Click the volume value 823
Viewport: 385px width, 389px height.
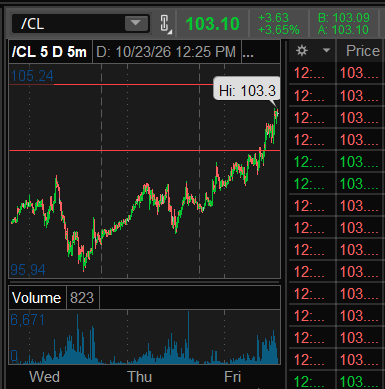82,298
